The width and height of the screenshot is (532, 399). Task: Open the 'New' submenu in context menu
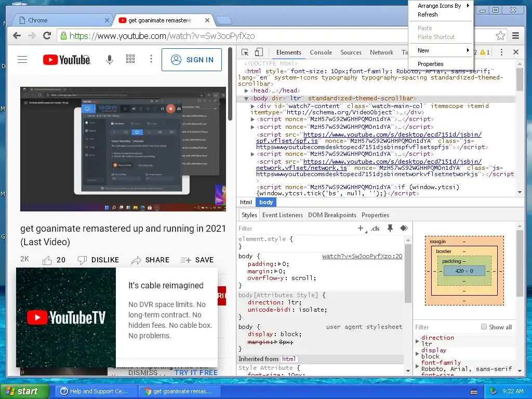441,50
